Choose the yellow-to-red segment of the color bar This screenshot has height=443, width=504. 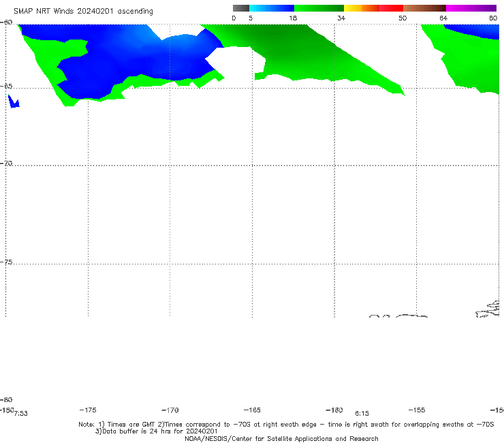pyautogui.click(x=373, y=8)
